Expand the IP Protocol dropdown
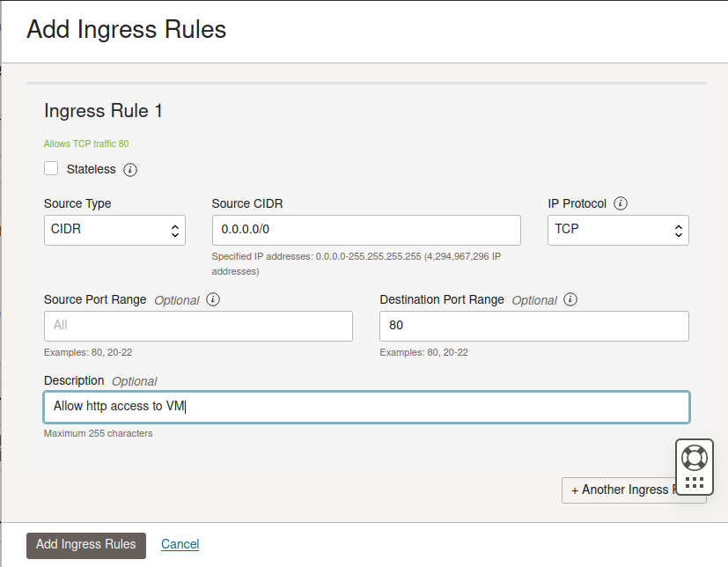The image size is (728, 567). pyautogui.click(x=618, y=231)
